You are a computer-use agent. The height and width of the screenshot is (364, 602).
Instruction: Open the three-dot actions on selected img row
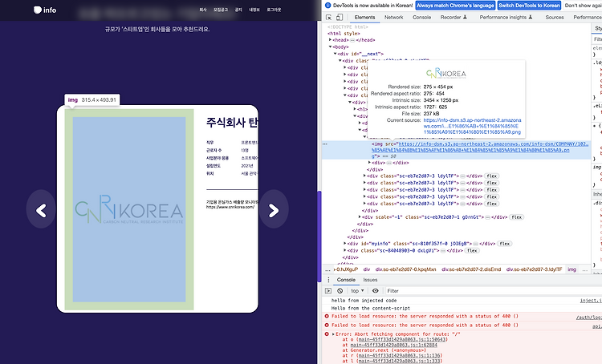325,144
